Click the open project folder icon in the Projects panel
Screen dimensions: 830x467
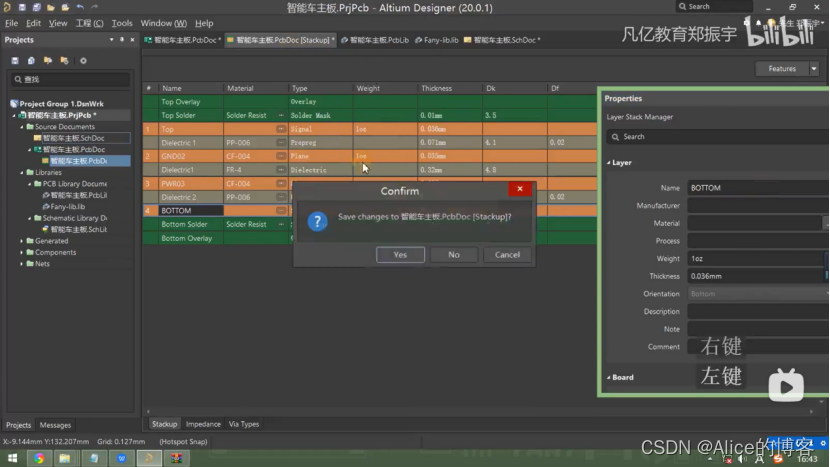coord(48,60)
